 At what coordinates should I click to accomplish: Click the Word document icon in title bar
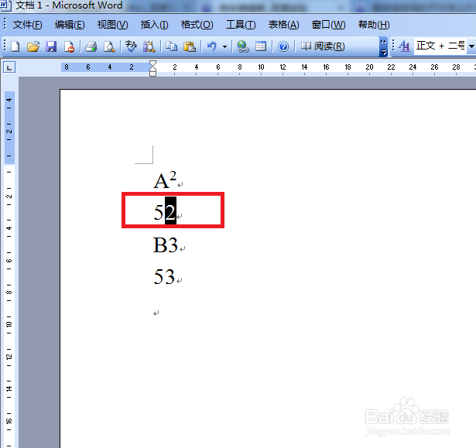[5, 5]
